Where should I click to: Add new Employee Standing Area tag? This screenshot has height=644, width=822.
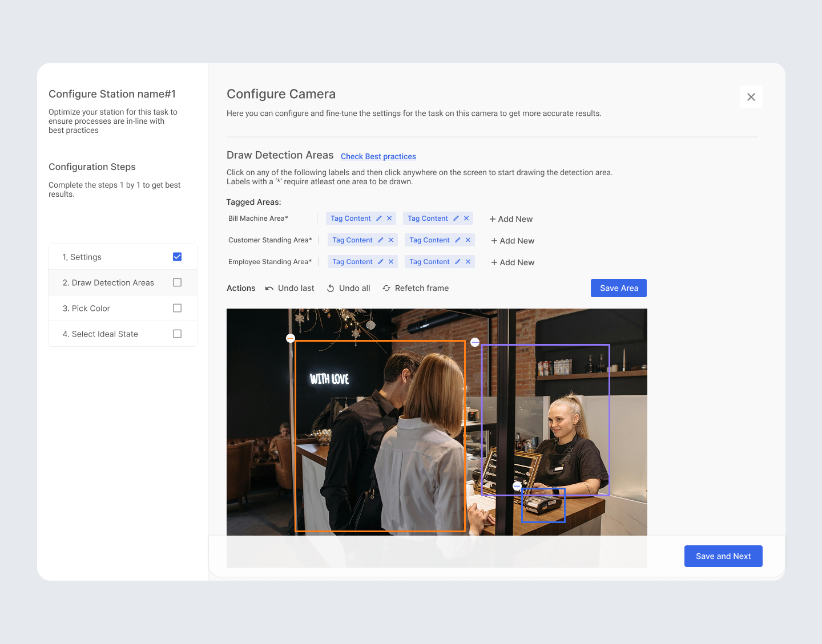[x=513, y=262]
